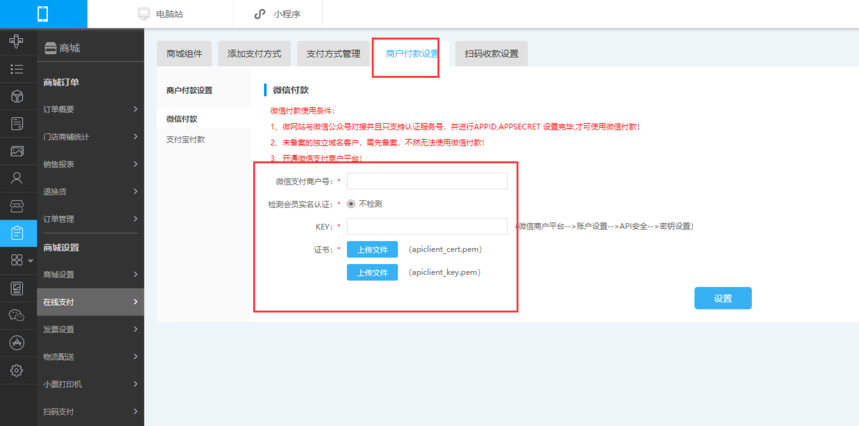Open the member person icon in sidebar
The height and width of the screenshot is (426, 859).
tap(17, 179)
